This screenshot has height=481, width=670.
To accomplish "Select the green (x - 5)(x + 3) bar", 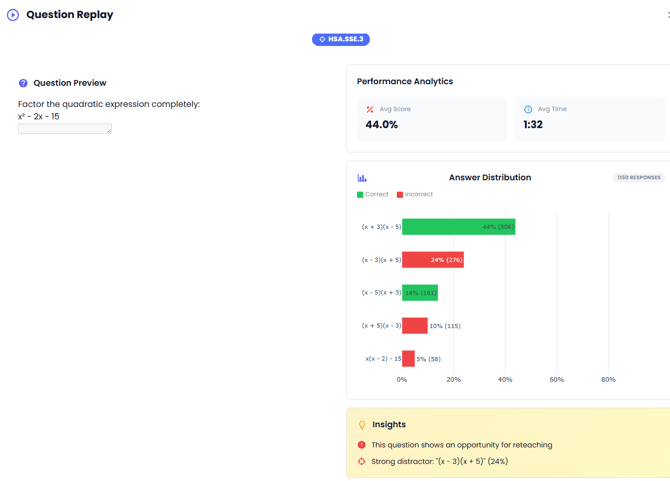I will (x=420, y=293).
